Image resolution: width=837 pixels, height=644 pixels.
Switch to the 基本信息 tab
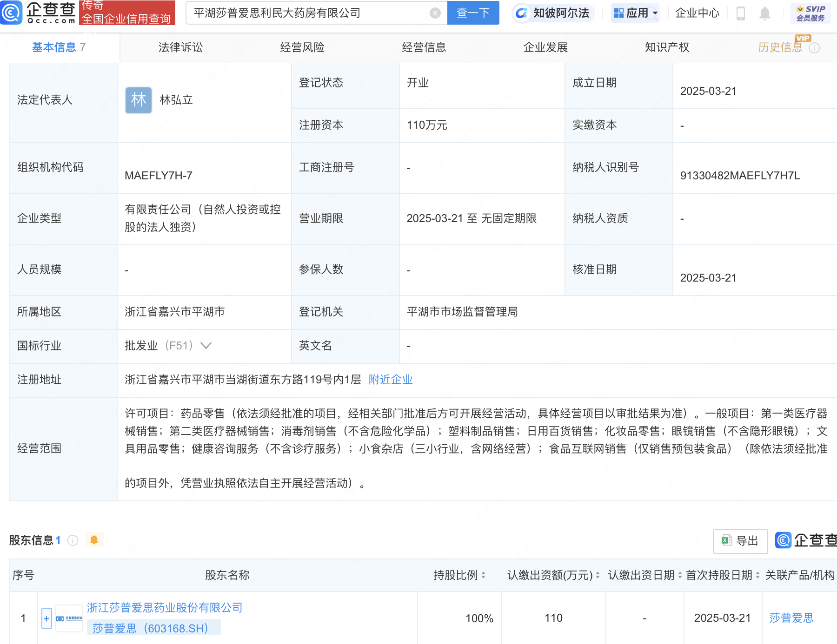click(x=59, y=47)
